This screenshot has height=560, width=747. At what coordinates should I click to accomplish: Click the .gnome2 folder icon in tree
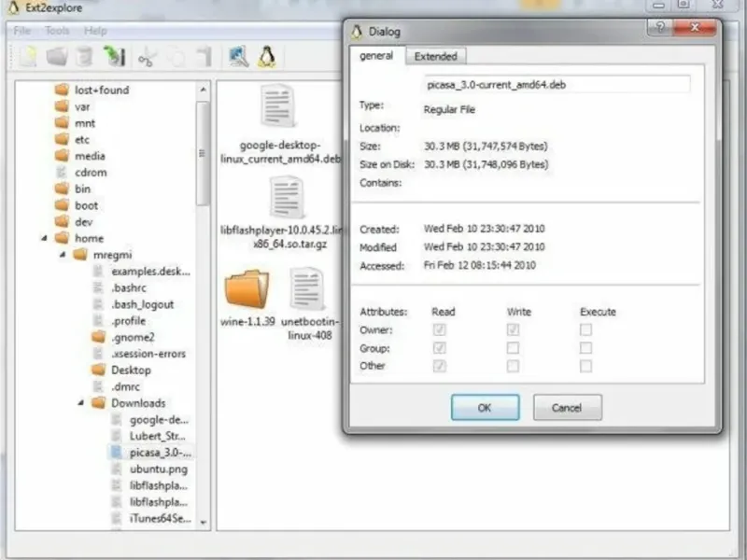pyautogui.click(x=99, y=337)
